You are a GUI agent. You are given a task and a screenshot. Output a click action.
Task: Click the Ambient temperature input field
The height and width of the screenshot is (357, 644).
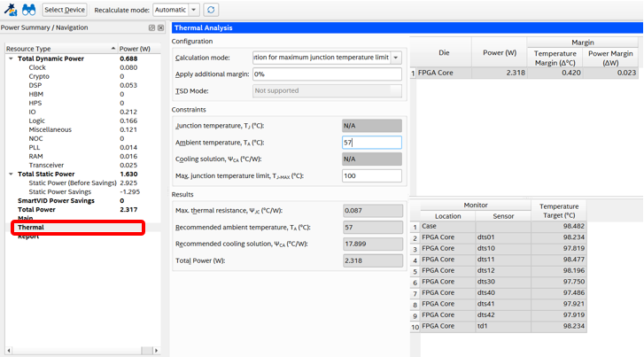[372, 143]
